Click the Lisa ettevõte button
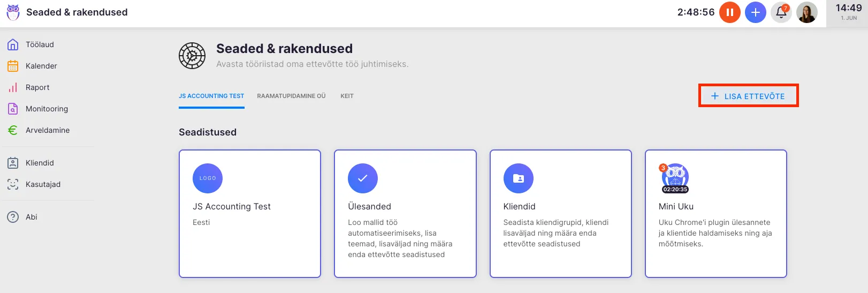Viewport: 868px width, 293px height. pos(748,96)
